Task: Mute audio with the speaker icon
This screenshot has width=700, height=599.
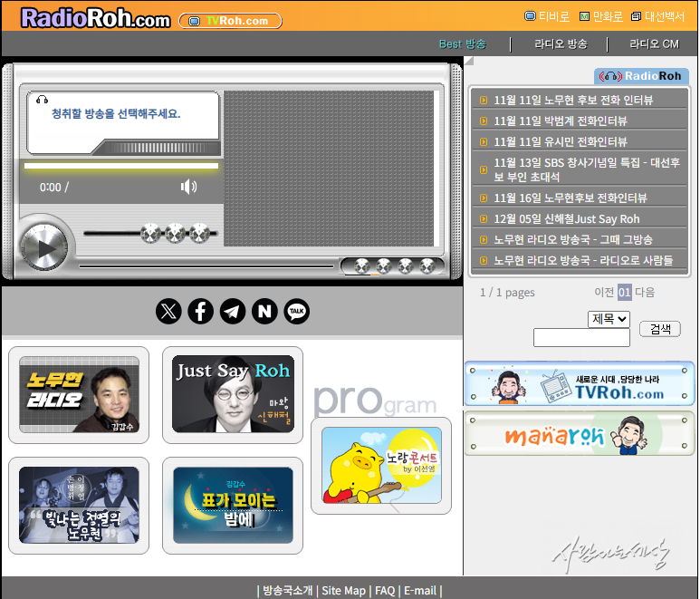Action: [188, 187]
